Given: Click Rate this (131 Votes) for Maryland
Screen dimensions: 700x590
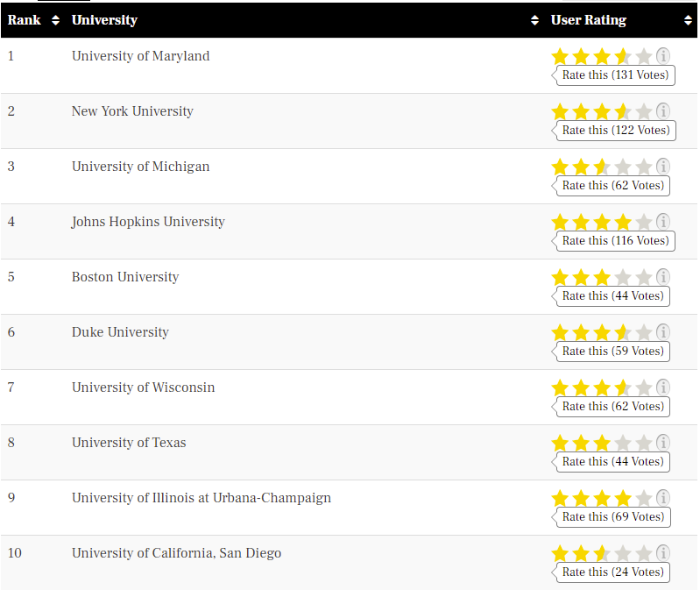Looking at the screenshot, I should click(x=615, y=75).
